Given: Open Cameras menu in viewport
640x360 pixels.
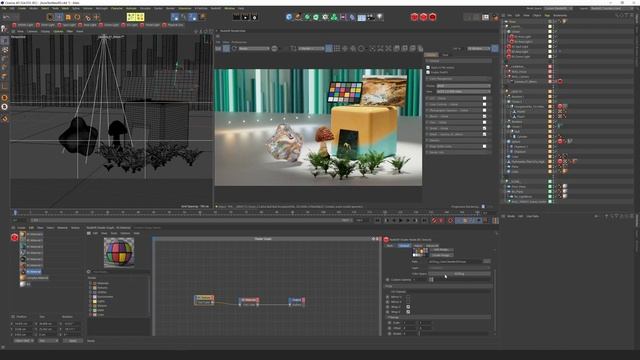Looking at the screenshot, I should pos(32,31).
